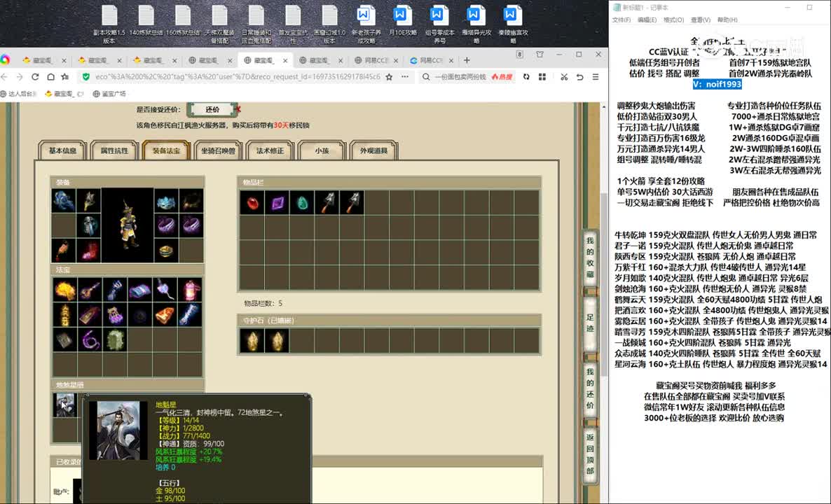The image size is (831, 504).
Task: Focus the browser address bar
Action: [x=238, y=77]
